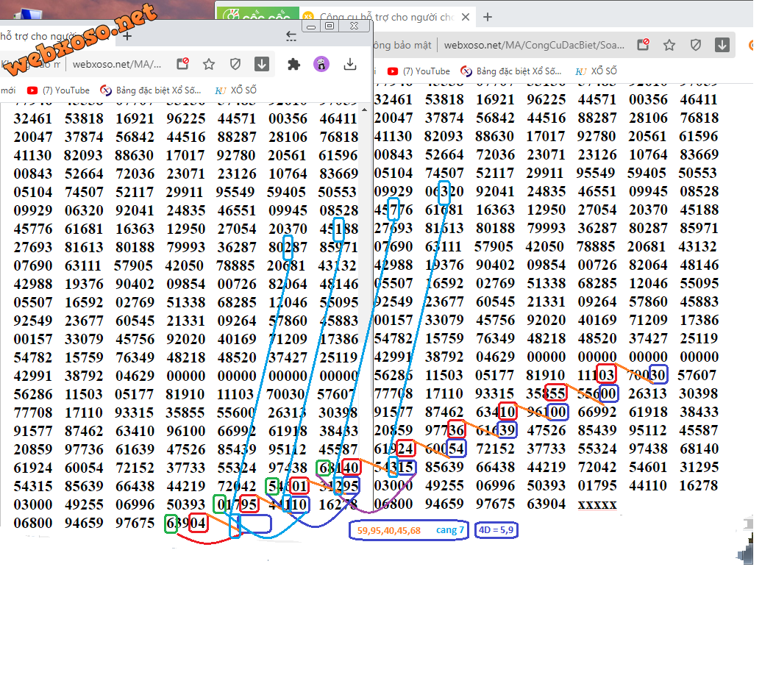Click dark download arrow in back window address bar
This screenshot has height=700, width=762.
[x=722, y=46]
